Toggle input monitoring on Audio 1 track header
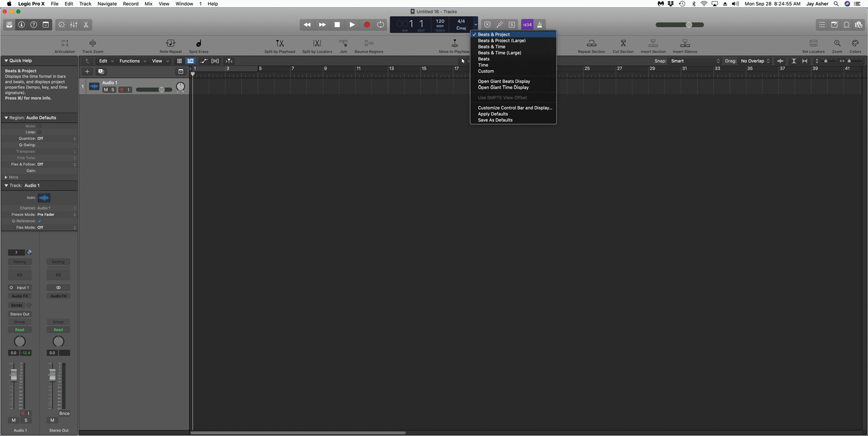868x436 pixels. (x=128, y=90)
